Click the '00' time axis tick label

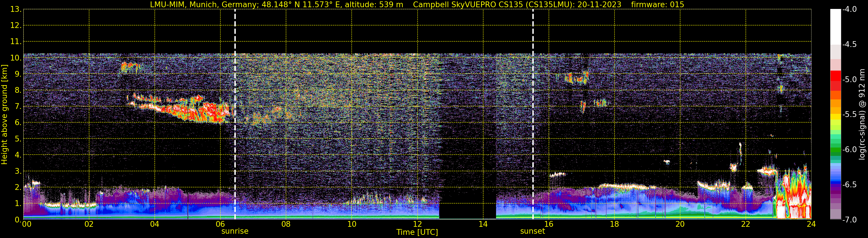coord(26,224)
